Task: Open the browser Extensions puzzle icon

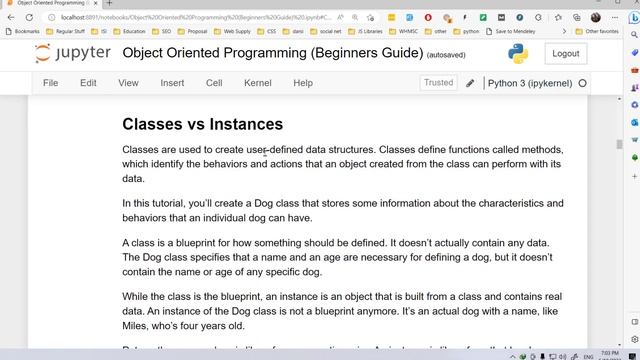Action: [538, 18]
